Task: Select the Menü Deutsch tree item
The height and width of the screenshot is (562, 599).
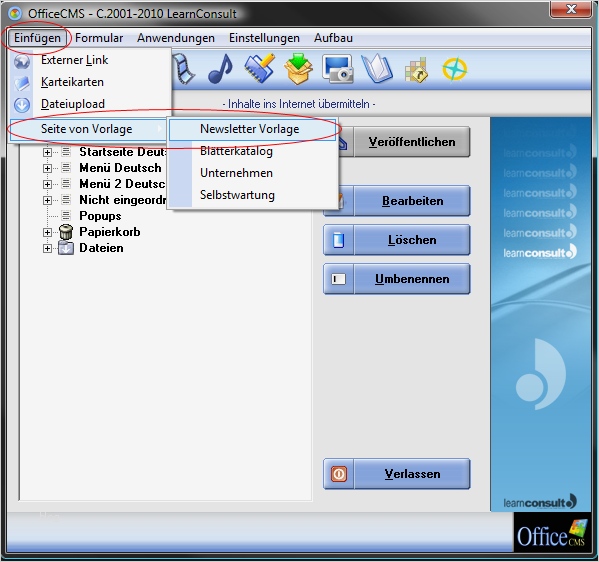Action: click(120, 168)
